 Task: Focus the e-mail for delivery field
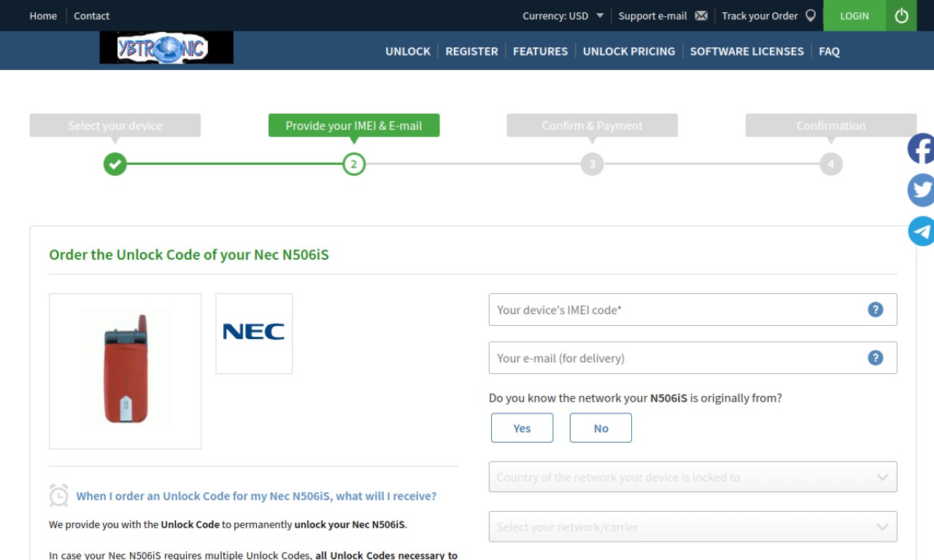coord(692,358)
